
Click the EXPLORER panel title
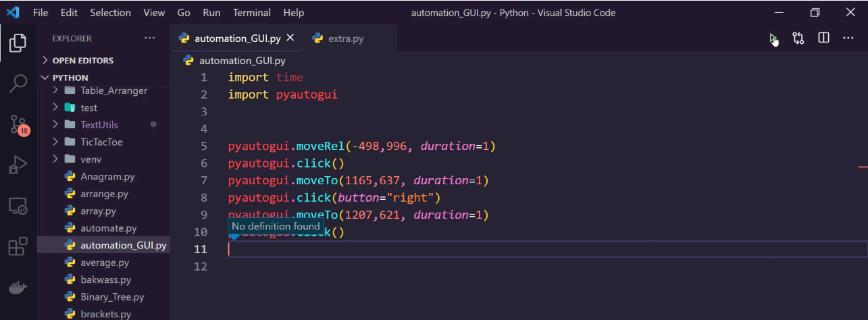coord(72,38)
